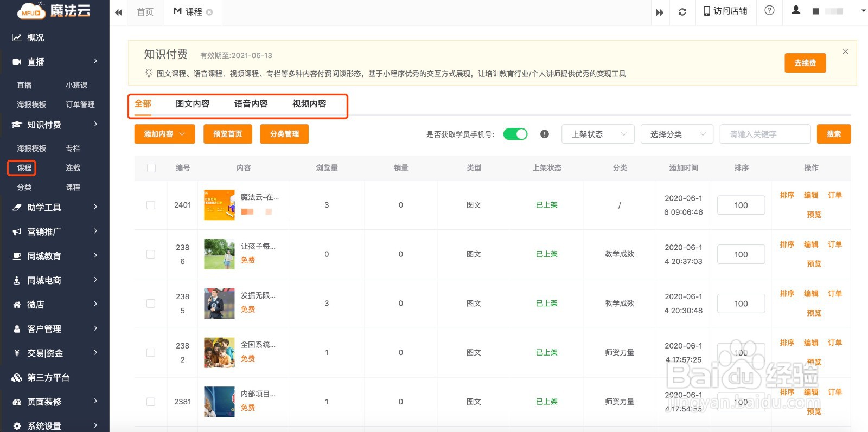Open the 上架状态 dropdown
The height and width of the screenshot is (432, 868).
pos(598,134)
